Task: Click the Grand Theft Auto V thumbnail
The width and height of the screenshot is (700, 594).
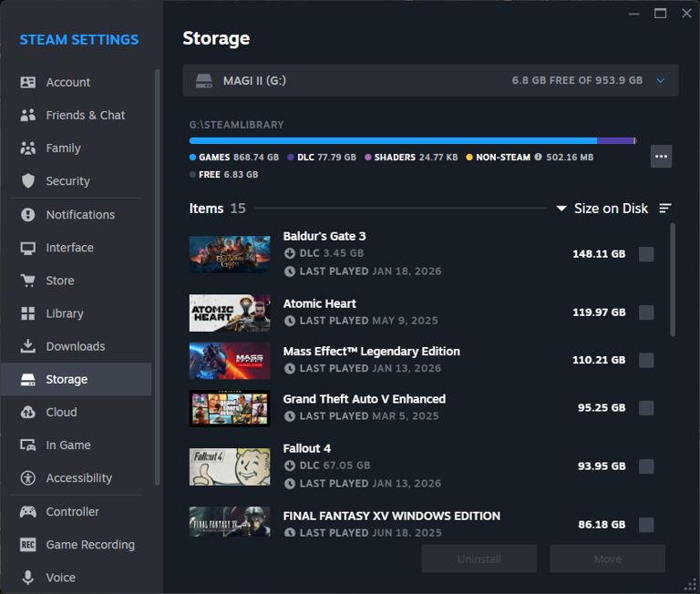Action: (x=230, y=408)
